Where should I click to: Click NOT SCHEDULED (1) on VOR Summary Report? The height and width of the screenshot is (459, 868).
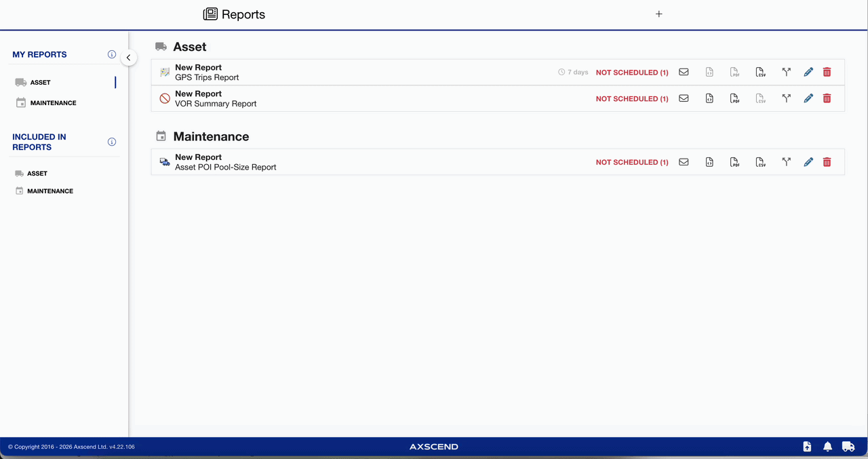coord(631,98)
